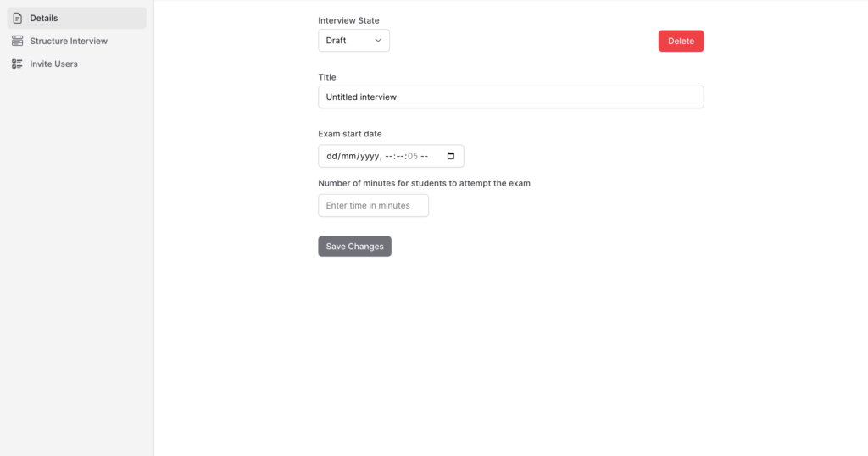Click the Number of minutes label text
Viewport: 868px width, 456px height.
click(x=424, y=183)
